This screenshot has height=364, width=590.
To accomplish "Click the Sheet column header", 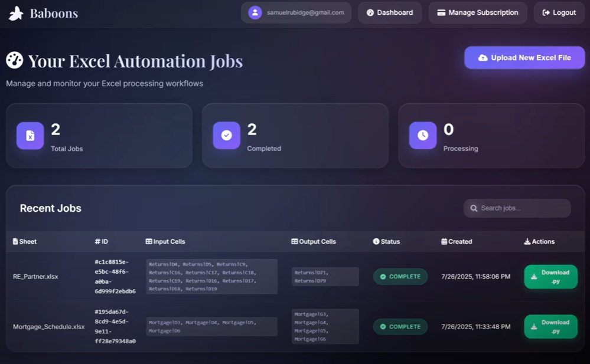I will pos(25,241).
